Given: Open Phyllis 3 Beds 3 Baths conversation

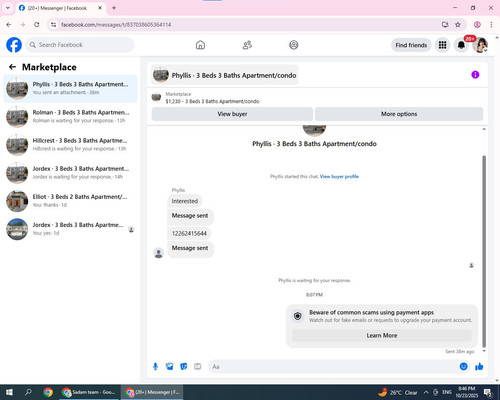Looking at the screenshot, I should [x=70, y=88].
